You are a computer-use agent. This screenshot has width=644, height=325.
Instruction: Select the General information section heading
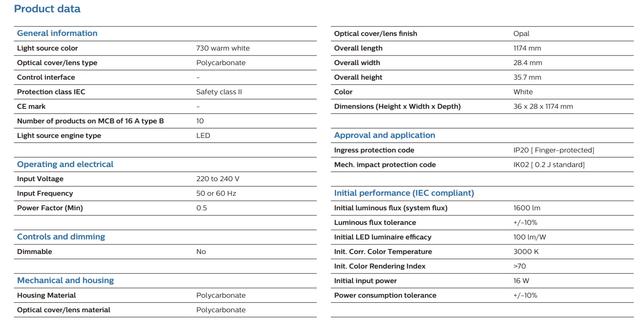point(57,33)
